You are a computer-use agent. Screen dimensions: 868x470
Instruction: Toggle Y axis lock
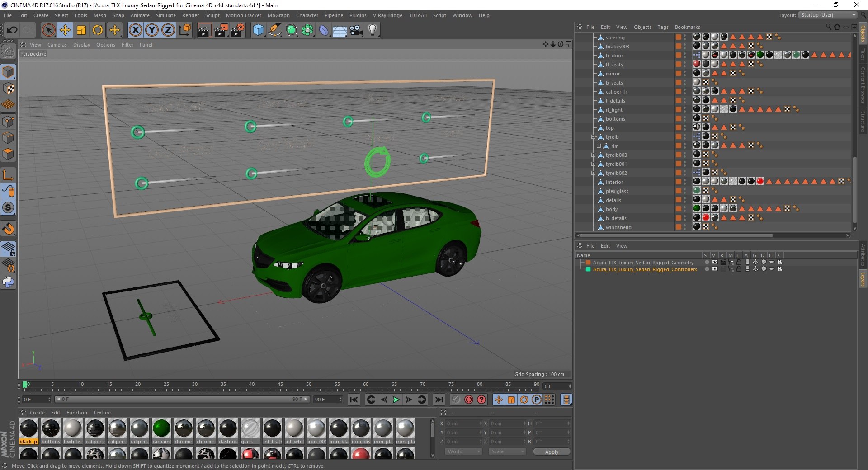tap(152, 30)
